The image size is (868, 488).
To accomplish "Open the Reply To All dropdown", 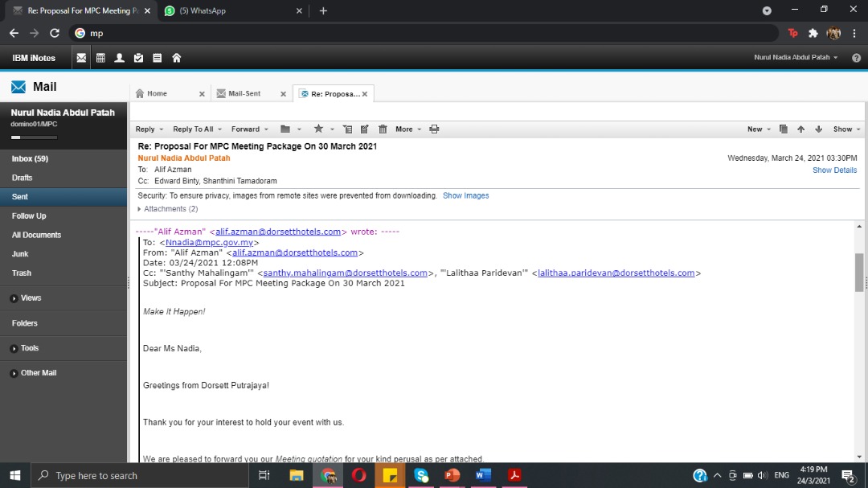I will [198, 129].
